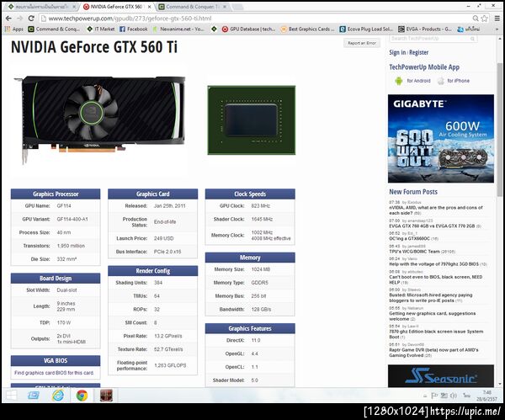Open EVGA GTX 760 4GB vs GTX 770 post
Viewport: 505px width, 420px height.
pyautogui.click(x=432, y=226)
